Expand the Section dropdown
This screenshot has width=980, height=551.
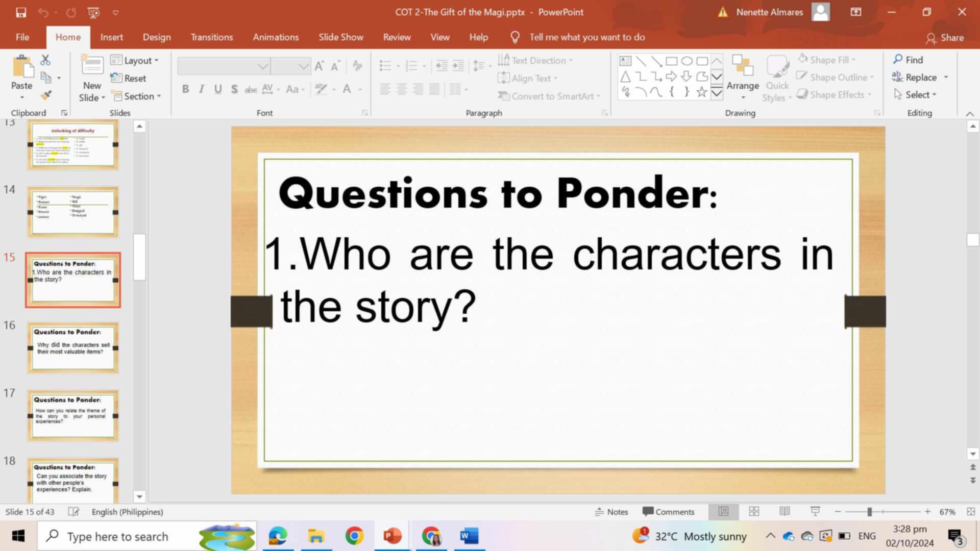[136, 96]
